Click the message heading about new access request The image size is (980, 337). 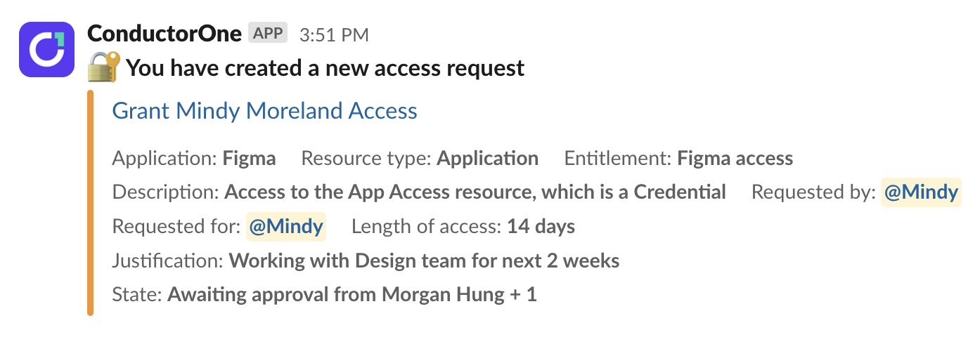tap(325, 68)
